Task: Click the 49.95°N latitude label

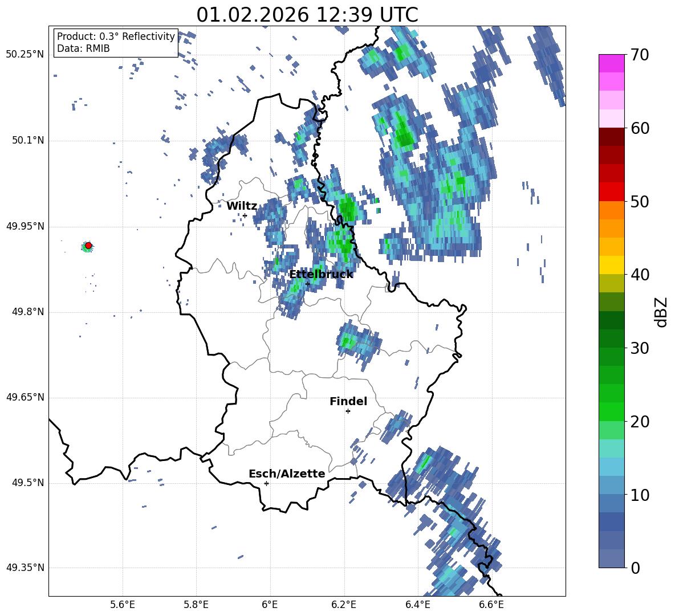Action: click(x=25, y=226)
